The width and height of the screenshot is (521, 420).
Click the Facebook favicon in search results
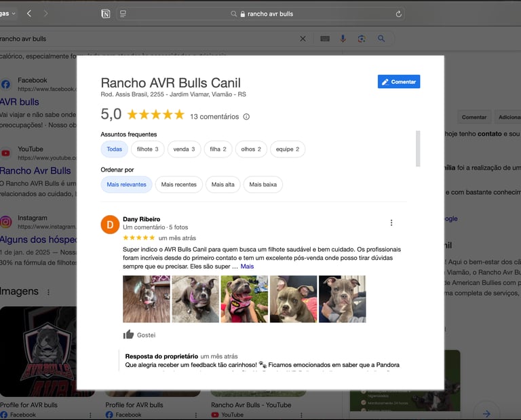(5, 84)
